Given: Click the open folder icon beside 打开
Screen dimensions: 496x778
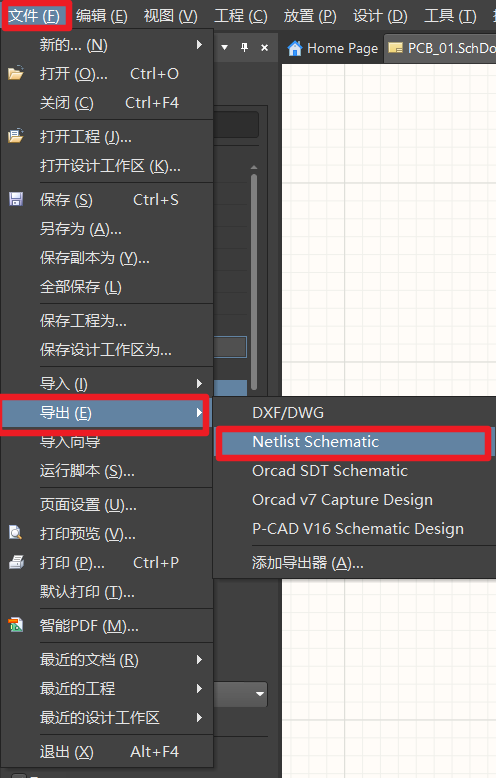Looking at the screenshot, I should [x=15, y=74].
